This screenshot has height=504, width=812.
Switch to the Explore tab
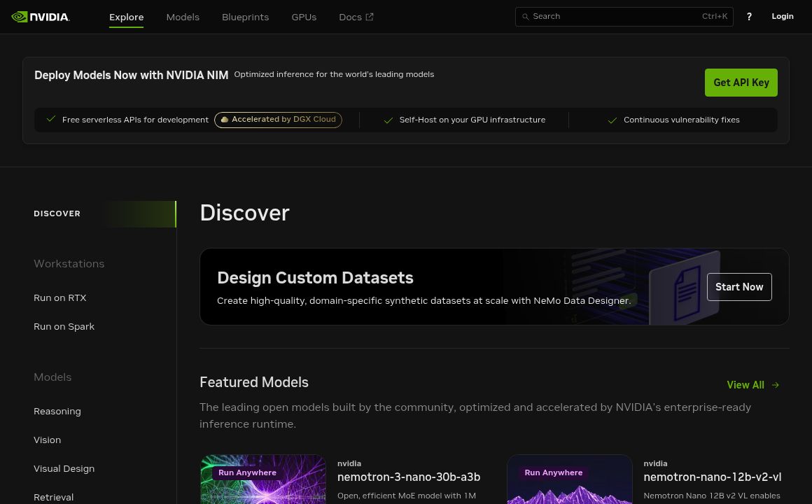pos(126,17)
